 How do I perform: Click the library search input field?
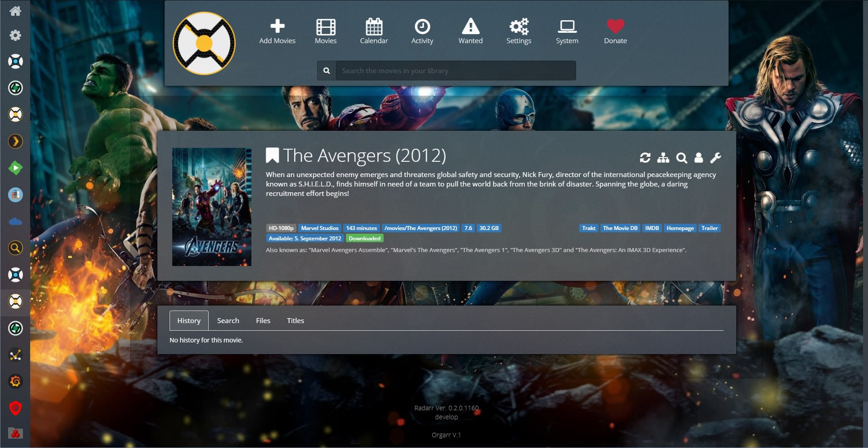tap(455, 71)
